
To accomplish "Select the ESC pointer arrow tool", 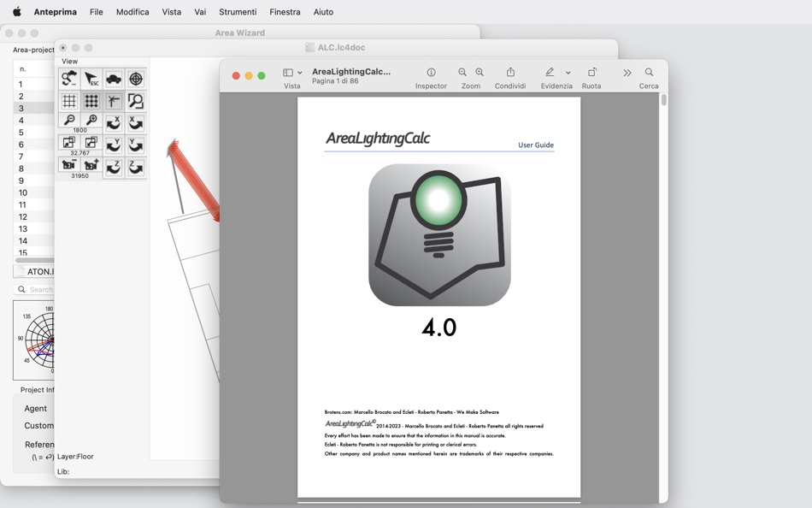I will pos(91,79).
